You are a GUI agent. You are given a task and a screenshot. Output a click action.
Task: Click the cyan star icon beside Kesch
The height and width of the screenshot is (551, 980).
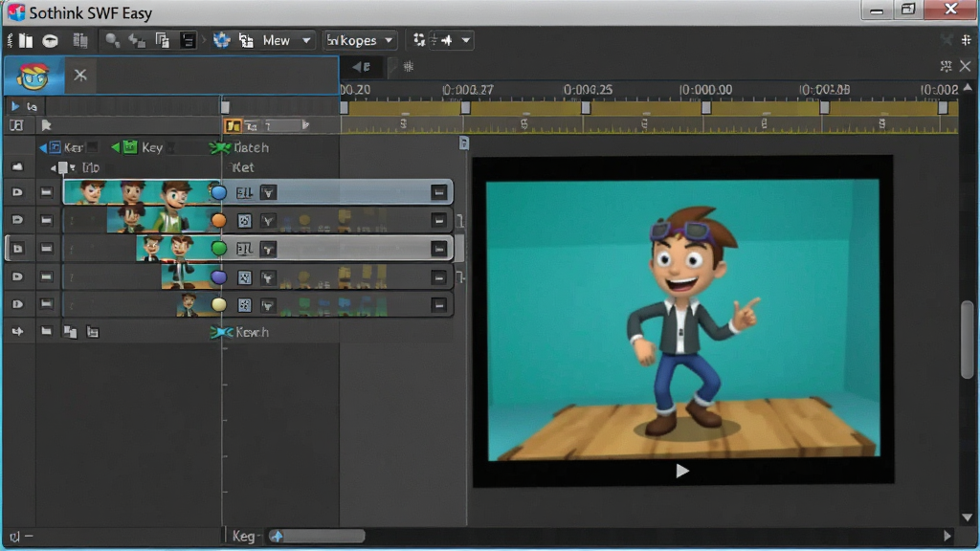221,332
